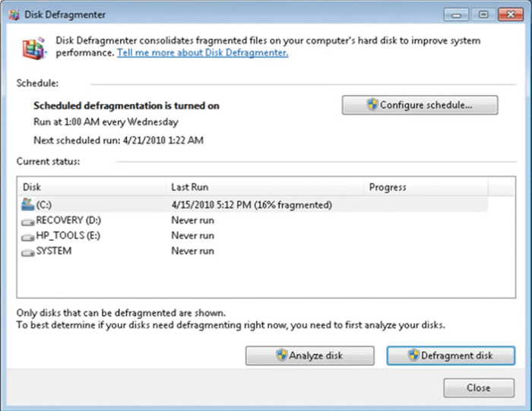
Task: Maximize the Disk Defragmenter window
Action: click(x=483, y=14)
